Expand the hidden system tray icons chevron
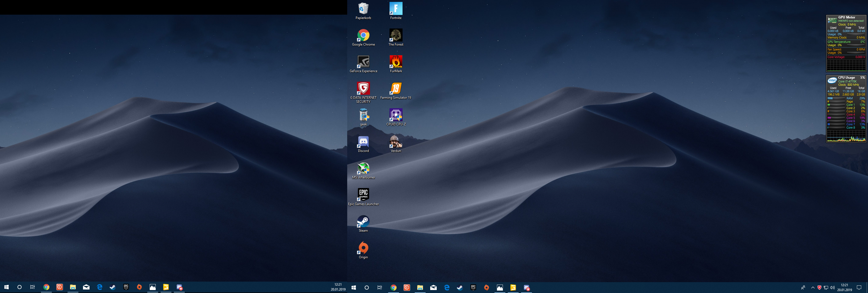 [813, 288]
